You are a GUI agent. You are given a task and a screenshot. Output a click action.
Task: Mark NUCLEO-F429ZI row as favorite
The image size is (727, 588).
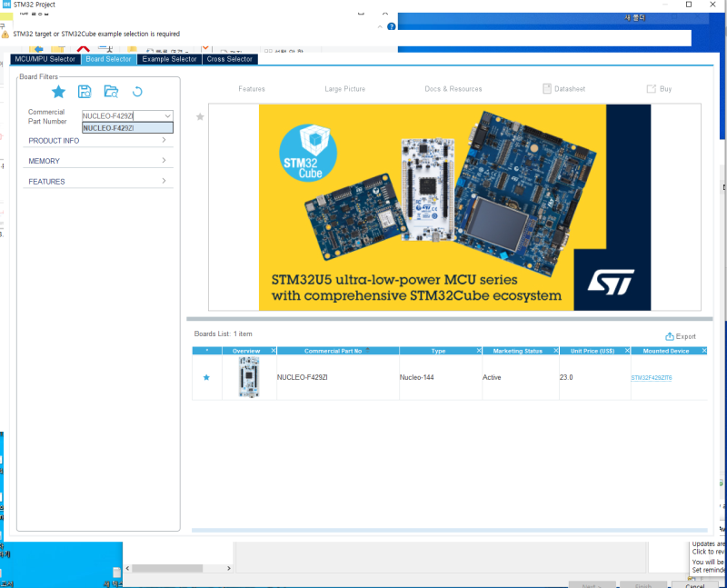point(205,376)
